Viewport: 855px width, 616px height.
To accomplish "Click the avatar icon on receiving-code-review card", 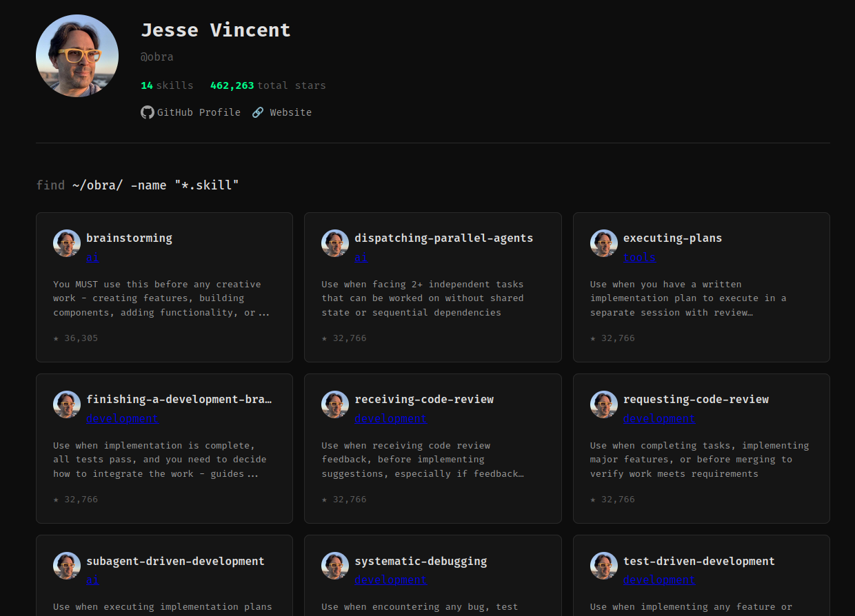I will pos(334,404).
